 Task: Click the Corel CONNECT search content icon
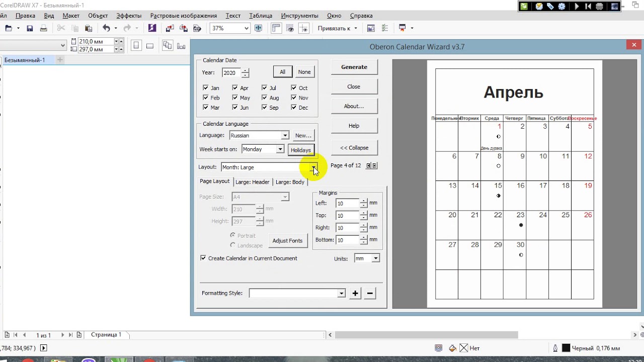[x=152, y=28]
